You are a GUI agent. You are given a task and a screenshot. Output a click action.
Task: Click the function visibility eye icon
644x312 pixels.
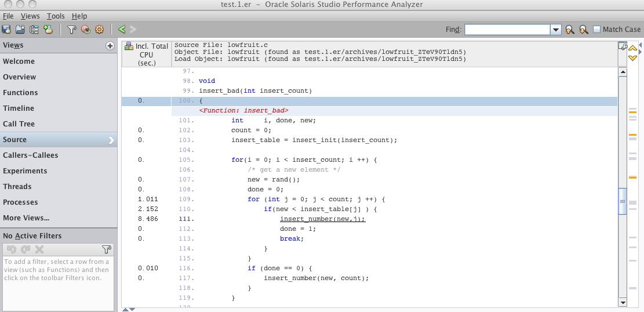tap(85, 29)
